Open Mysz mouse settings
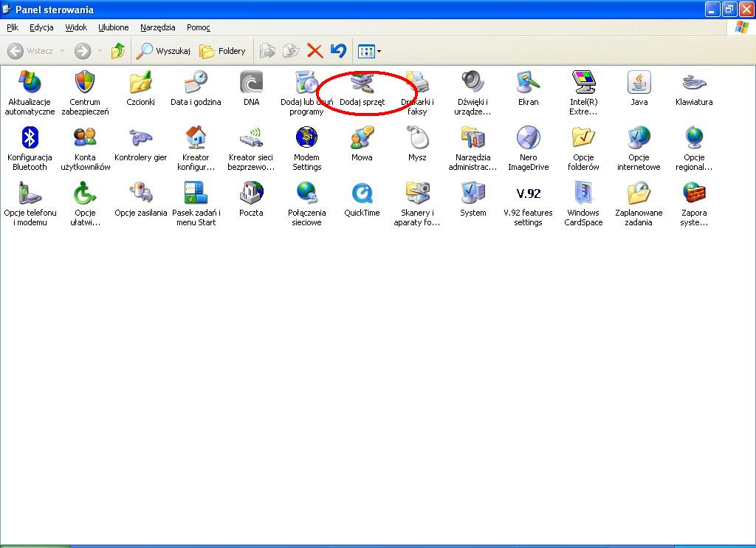This screenshot has width=756, height=548. pos(417,144)
